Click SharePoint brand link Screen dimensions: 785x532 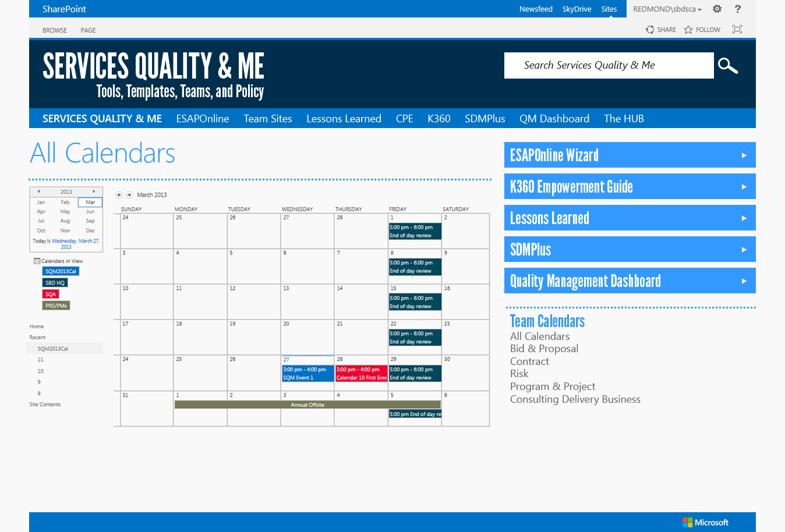click(64, 9)
